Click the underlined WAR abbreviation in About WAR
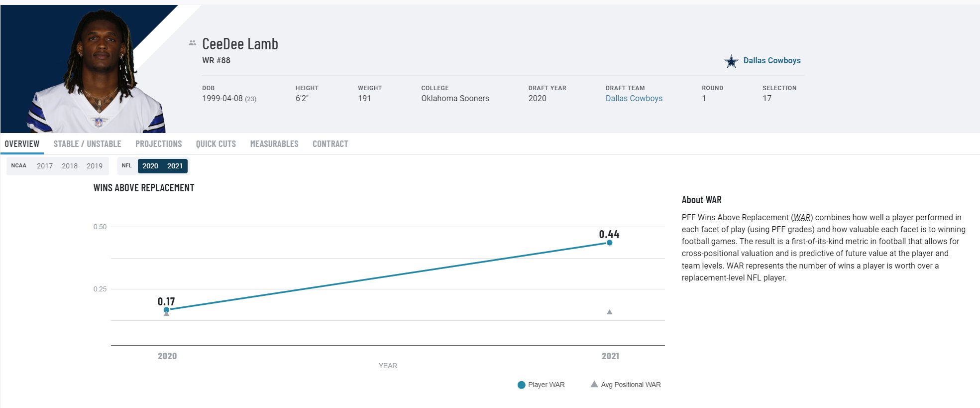 802,218
